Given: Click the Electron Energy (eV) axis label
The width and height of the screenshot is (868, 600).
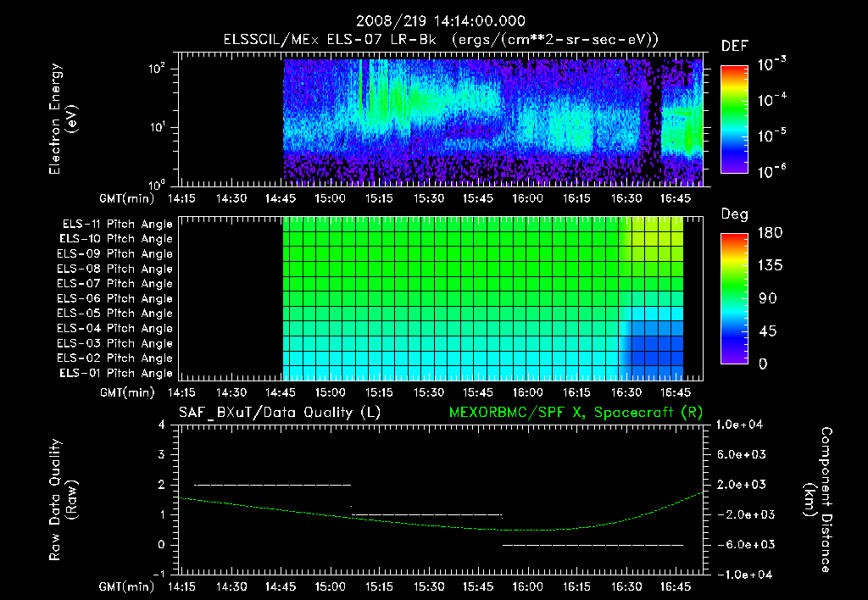Looking at the screenshot, I should [x=63, y=119].
